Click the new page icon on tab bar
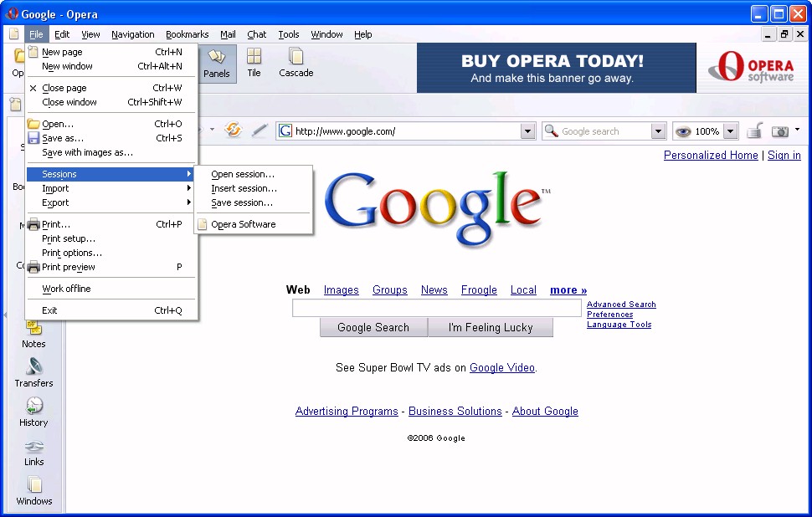Viewport: 812px width, 517px height. click(16, 104)
